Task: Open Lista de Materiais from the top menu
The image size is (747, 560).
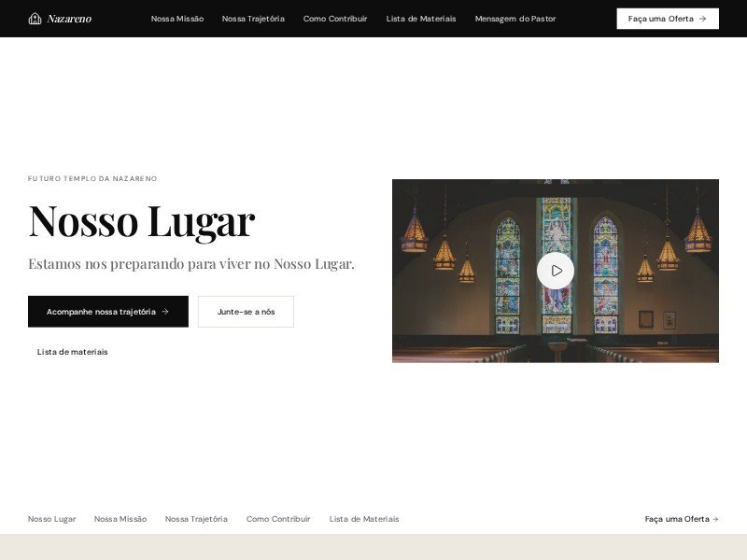Action: pyautogui.click(x=421, y=19)
